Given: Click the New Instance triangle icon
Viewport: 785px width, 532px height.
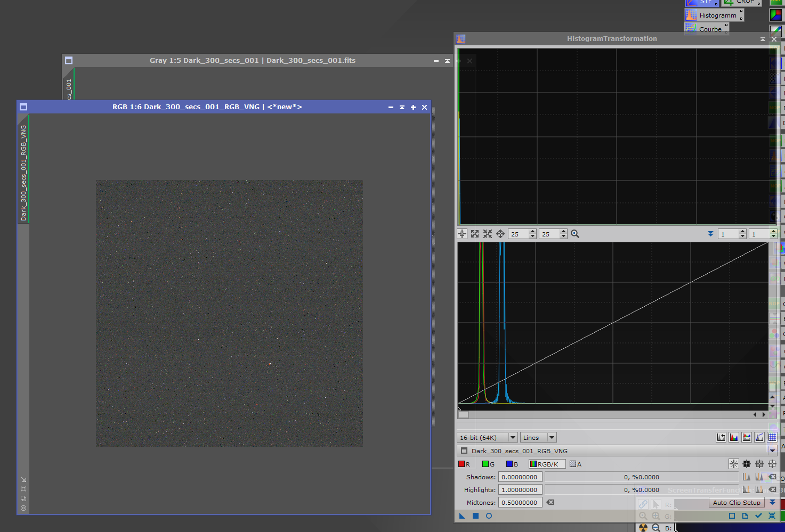Looking at the screenshot, I should pyautogui.click(x=462, y=515).
